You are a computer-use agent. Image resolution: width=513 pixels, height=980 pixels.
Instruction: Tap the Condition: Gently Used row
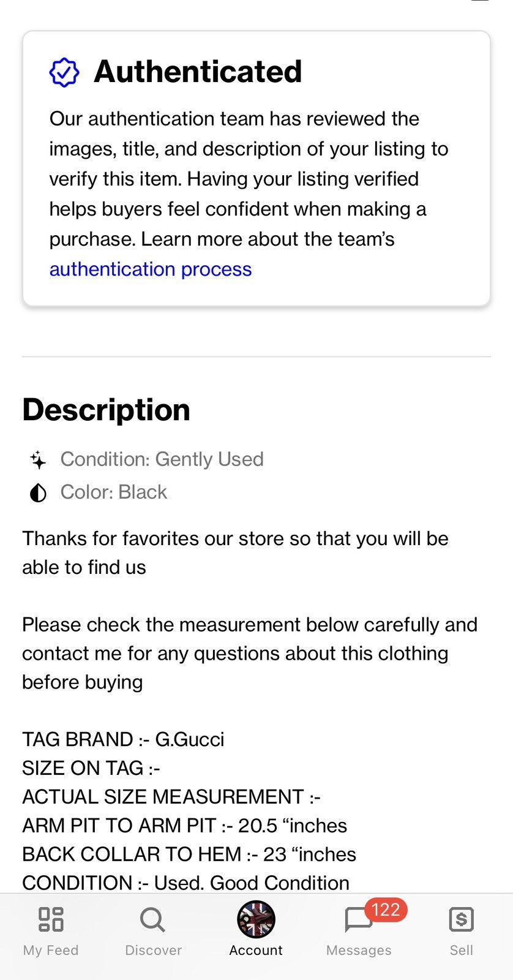[147, 459]
